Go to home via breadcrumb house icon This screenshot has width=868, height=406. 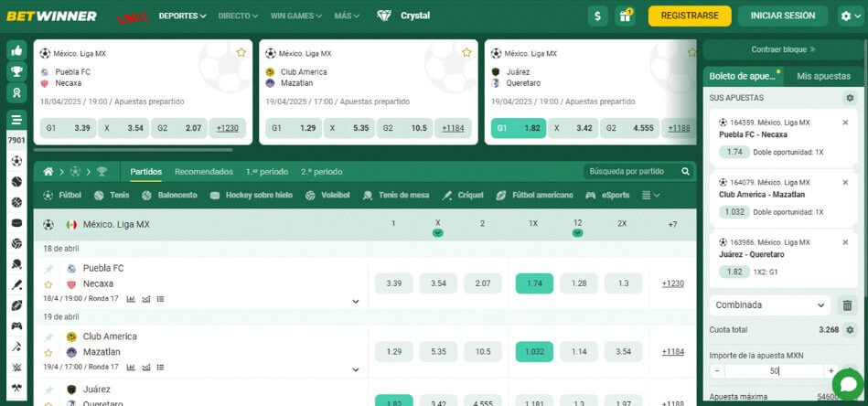coord(48,172)
